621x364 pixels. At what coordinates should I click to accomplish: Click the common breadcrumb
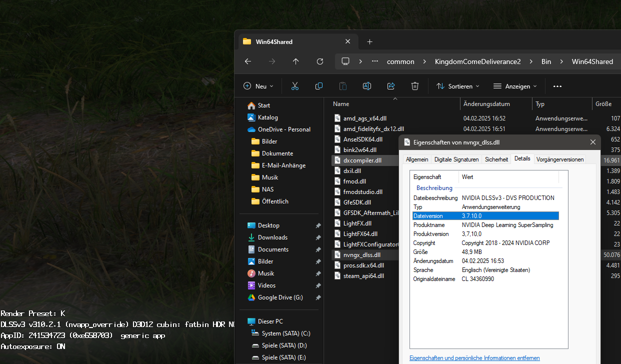pos(400,61)
